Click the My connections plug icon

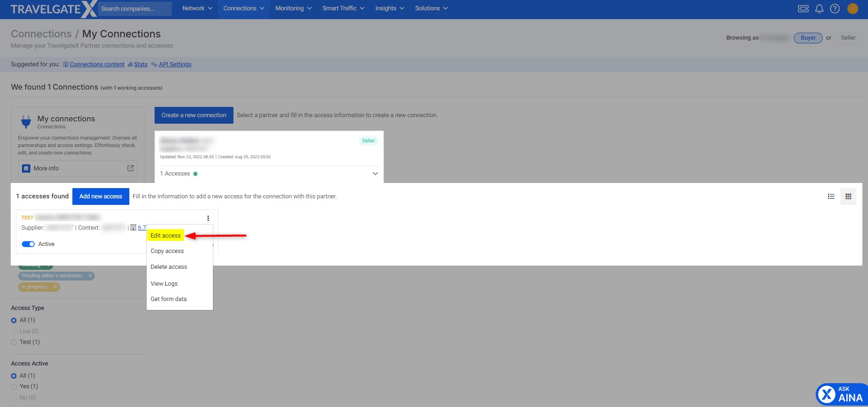tap(26, 122)
